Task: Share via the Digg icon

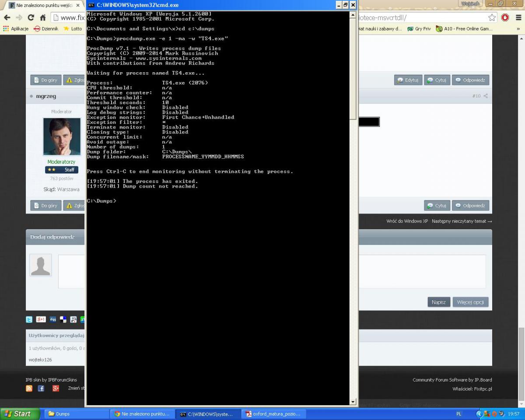Action: tap(53, 319)
